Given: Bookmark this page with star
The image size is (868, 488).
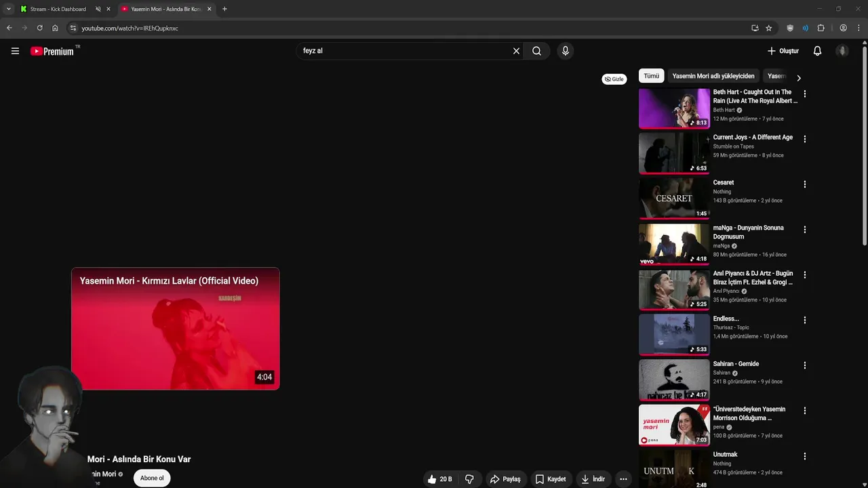Looking at the screenshot, I should pyautogui.click(x=768, y=28).
